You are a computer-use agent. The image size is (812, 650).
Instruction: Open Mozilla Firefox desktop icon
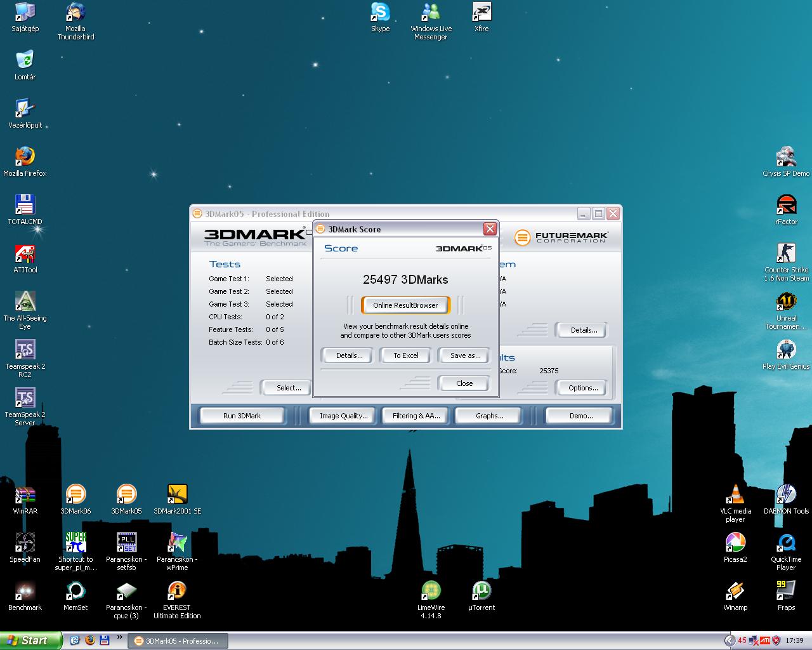pos(25,162)
